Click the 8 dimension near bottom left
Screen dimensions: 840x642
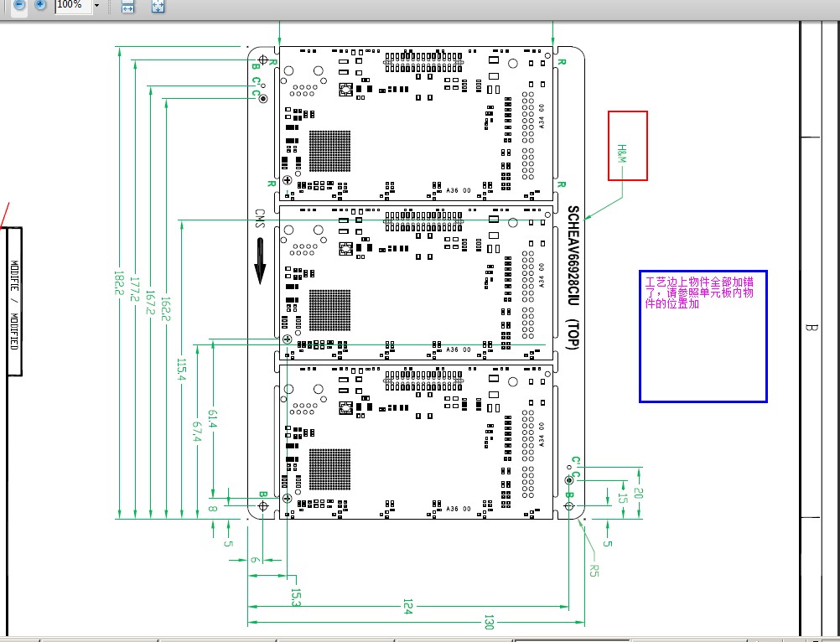click(x=213, y=509)
